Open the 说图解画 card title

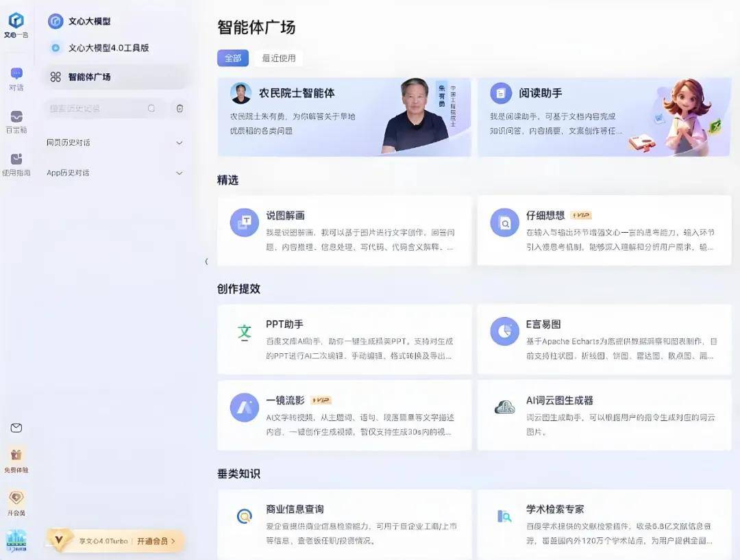click(x=285, y=216)
